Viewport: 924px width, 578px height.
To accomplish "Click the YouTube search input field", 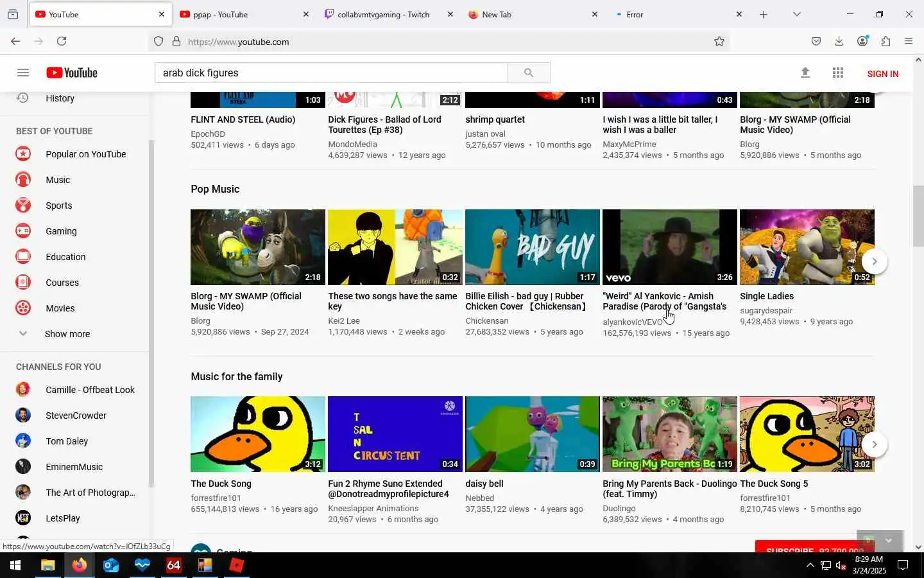I will pos(331,73).
